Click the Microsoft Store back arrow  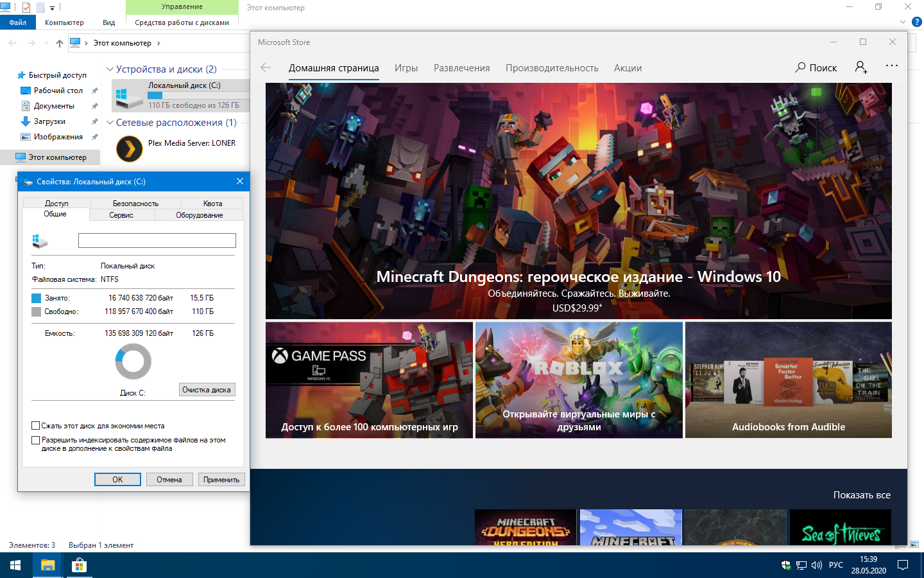coord(266,67)
